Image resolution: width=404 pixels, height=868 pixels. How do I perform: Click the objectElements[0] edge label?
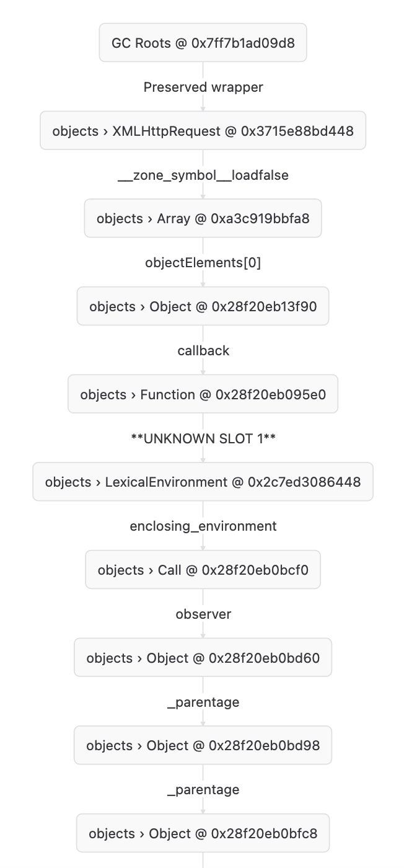click(203, 263)
